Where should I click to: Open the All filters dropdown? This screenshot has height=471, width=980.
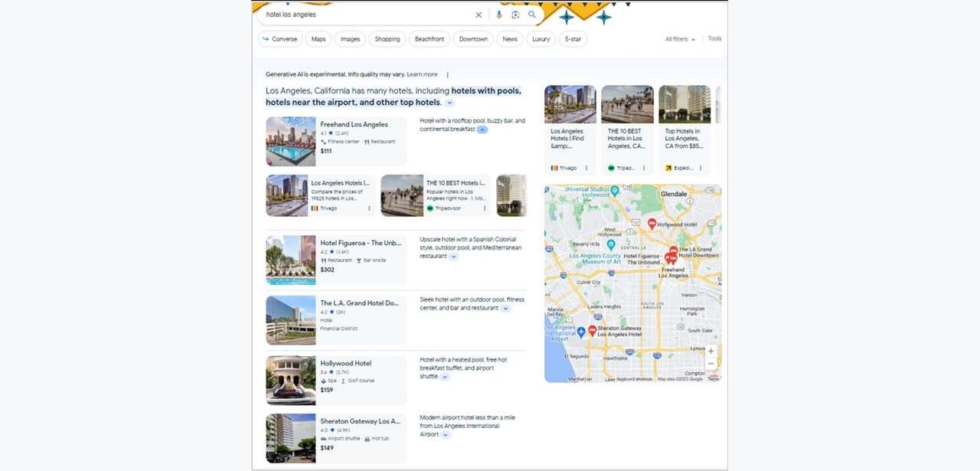[x=680, y=39]
